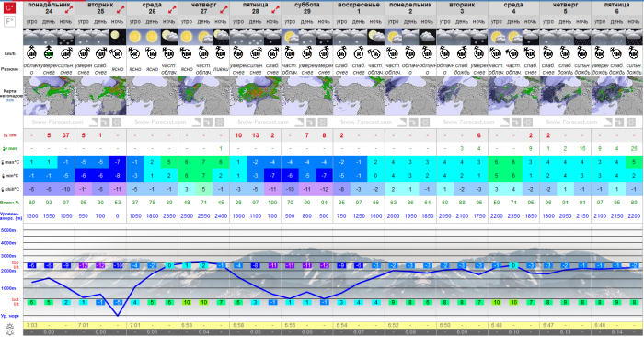The height and width of the screenshot is (337, 644).
Task: Click the fullscreen icon below Monday 2 map
Action: click(425, 122)
